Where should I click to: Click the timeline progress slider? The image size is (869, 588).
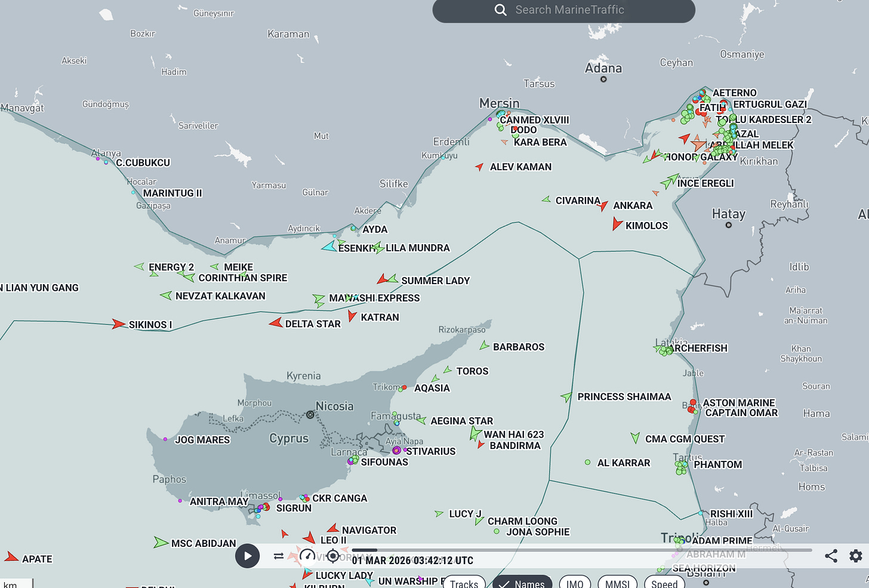(582, 550)
